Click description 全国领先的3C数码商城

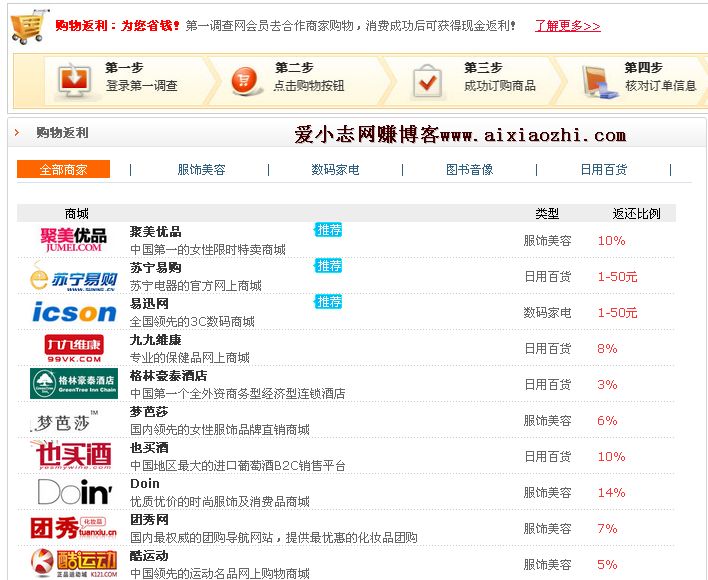tap(192, 322)
